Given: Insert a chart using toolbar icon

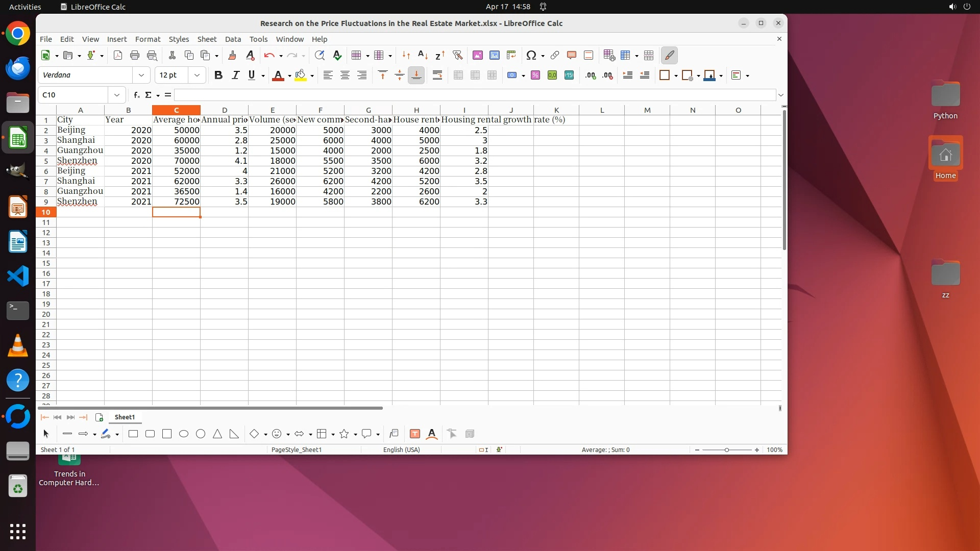Looking at the screenshot, I should pyautogui.click(x=494, y=55).
